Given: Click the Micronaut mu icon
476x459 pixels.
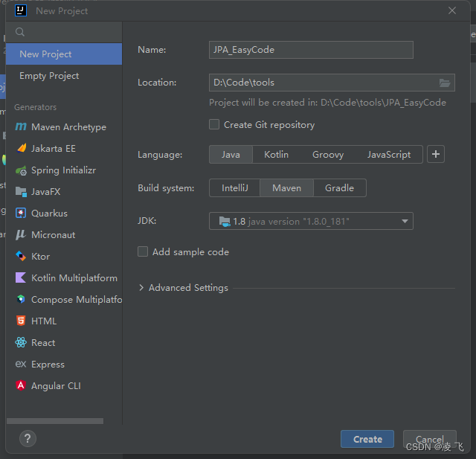Looking at the screenshot, I should point(20,234).
